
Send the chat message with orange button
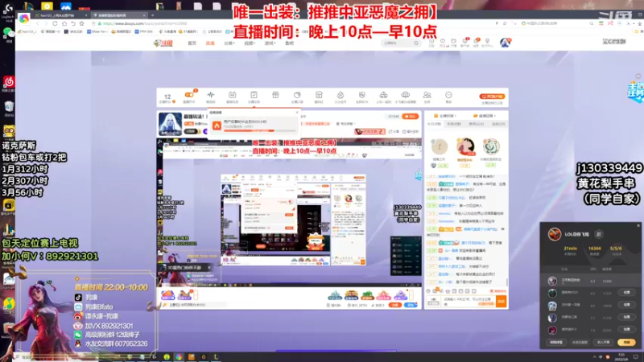[x=501, y=302]
